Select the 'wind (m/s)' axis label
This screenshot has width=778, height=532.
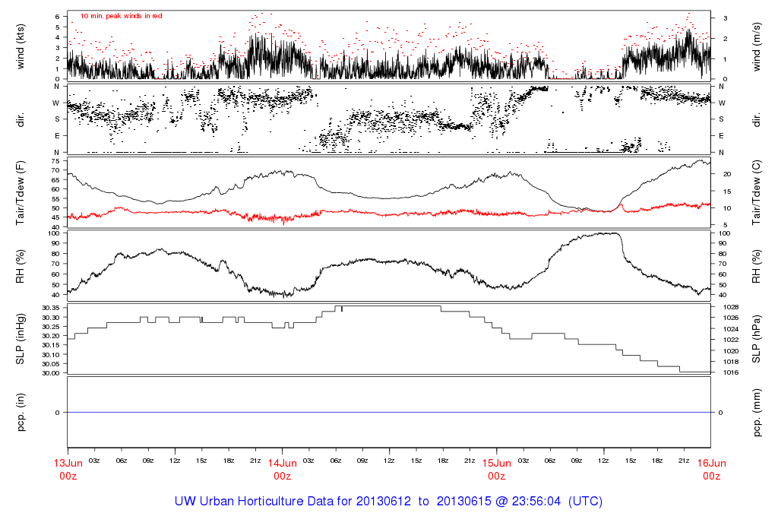[756, 46]
